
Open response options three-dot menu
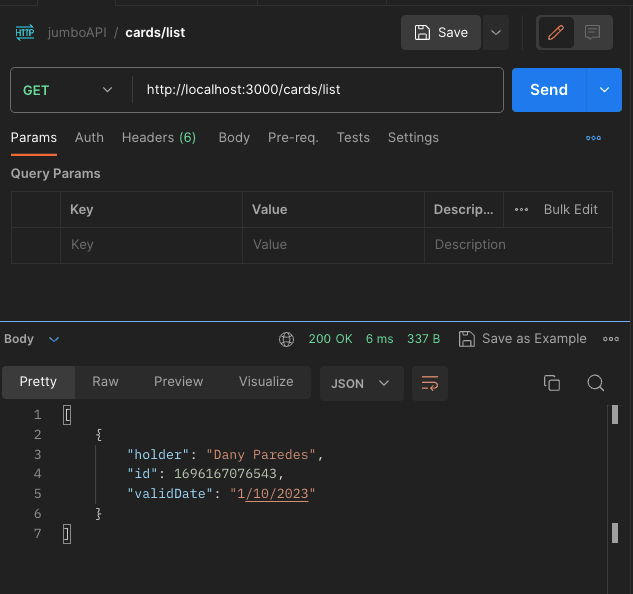tap(611, 339)
